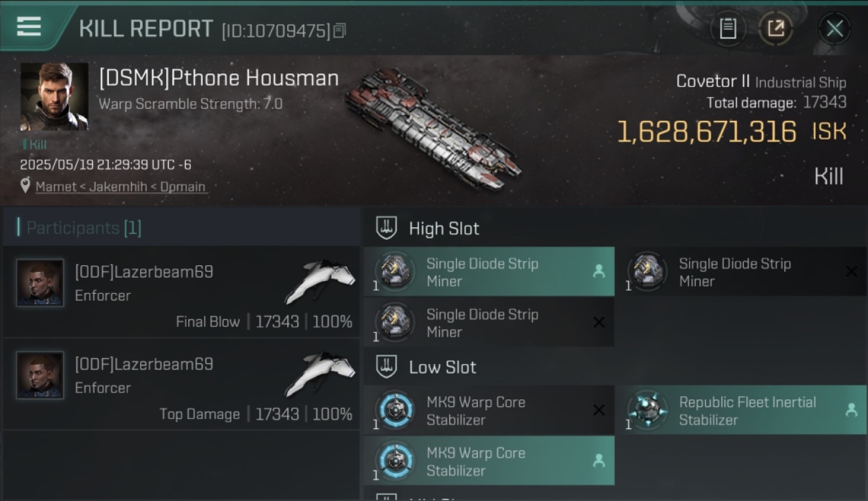Image resolution: width=868 pixels, height=501 pixels.
Task: View Pthone Housman's pilot portrait
Action: click(54, 97)
